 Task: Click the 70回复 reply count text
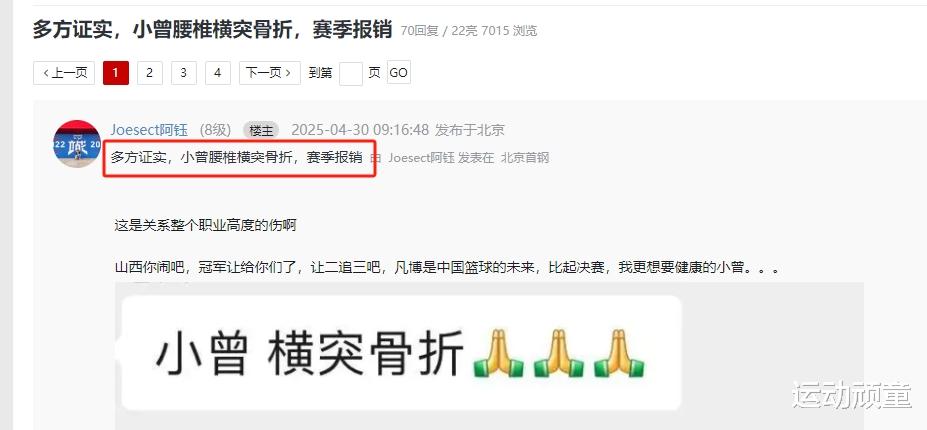point(420,31)
